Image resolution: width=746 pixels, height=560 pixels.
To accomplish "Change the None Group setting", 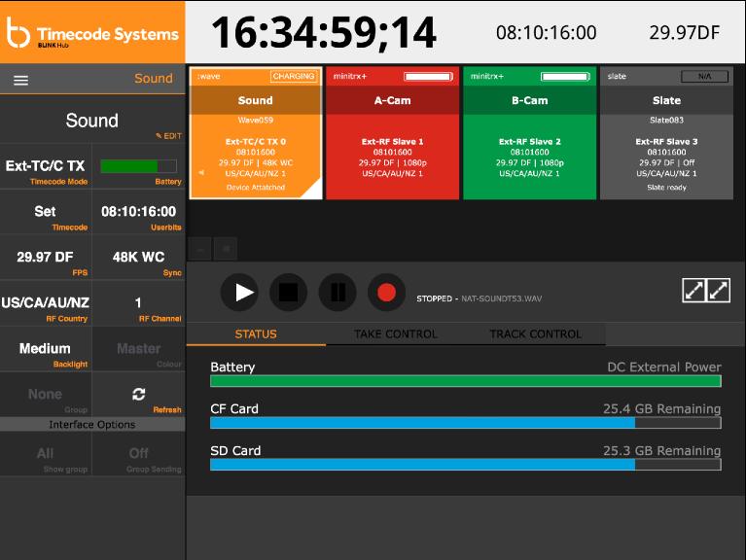I will click(x=46, y=395).
